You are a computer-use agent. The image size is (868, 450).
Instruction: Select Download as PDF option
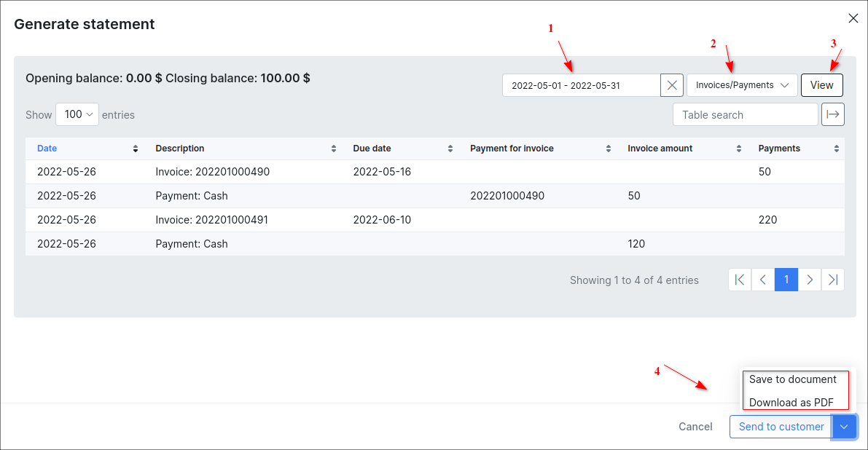click(791, 403)
